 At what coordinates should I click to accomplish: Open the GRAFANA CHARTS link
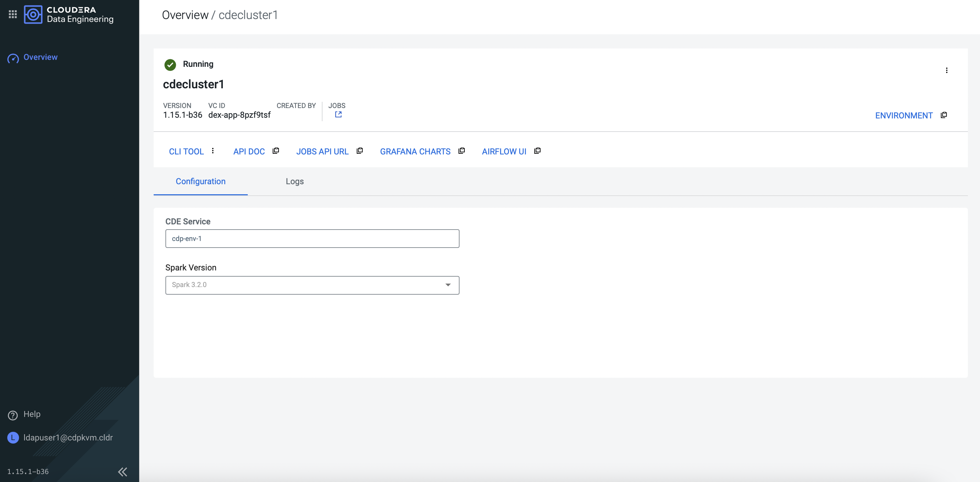pos(415,152)
